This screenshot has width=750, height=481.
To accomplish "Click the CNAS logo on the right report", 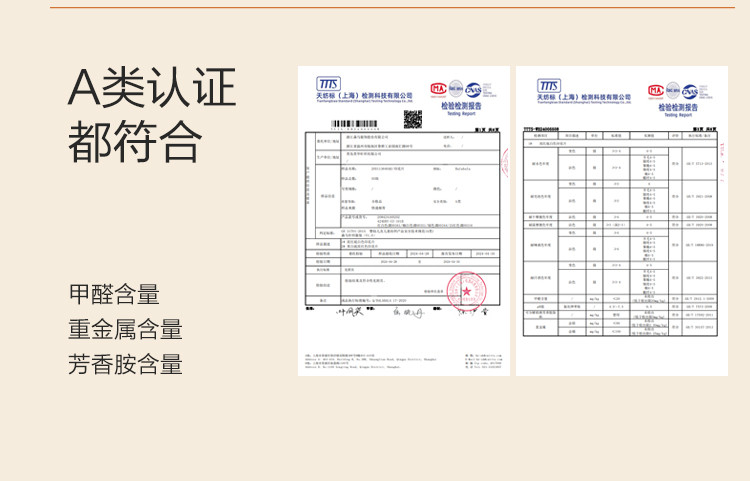I will (x=692, y=91).
